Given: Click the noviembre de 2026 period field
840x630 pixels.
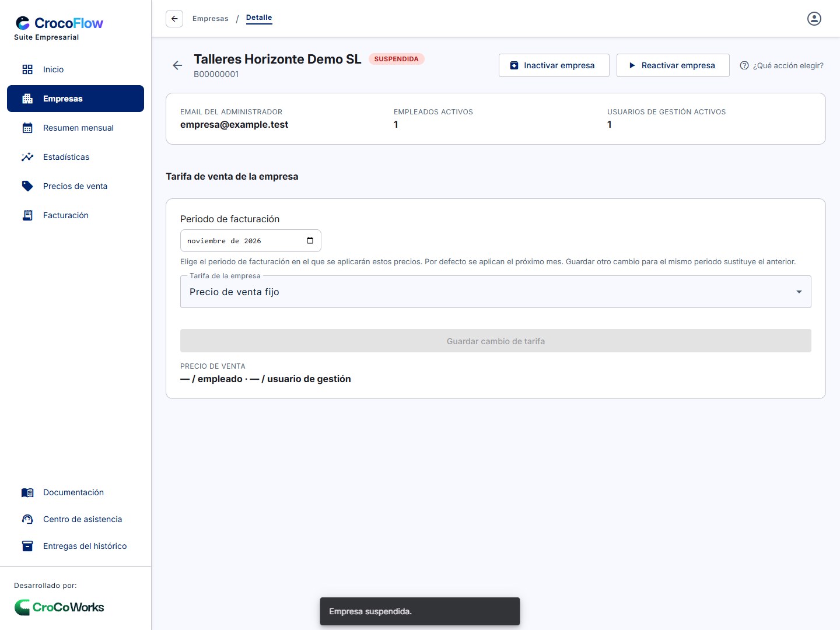Looking at the screenshot, I should pyautogui.click(x=251, y=240).
